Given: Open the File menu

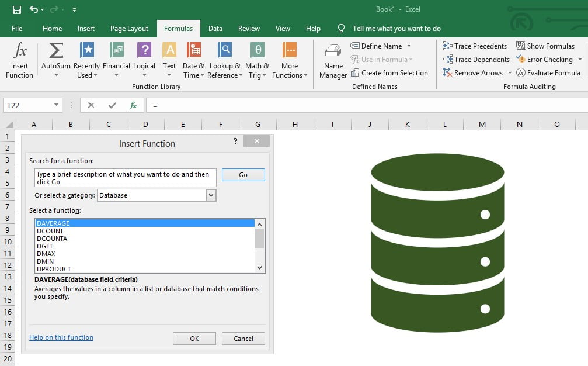Looking at the screenshot, I should click(x=17, y=28).
